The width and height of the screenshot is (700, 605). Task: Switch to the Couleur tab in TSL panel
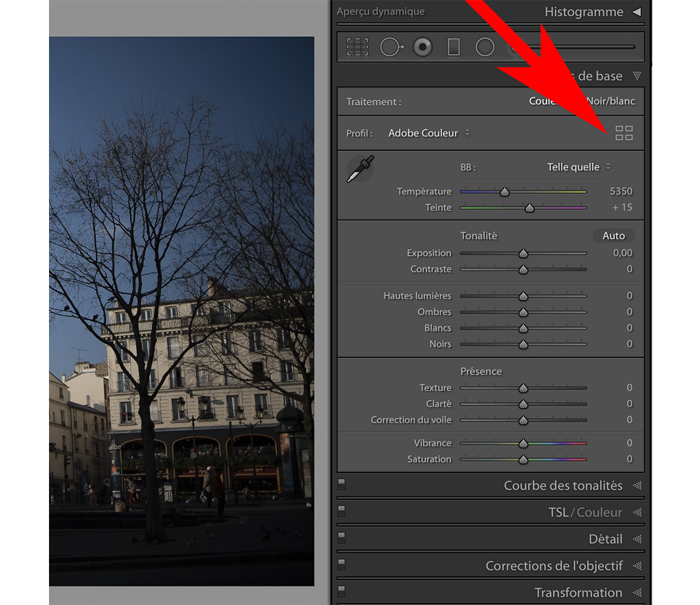click(x=599, y=512)
